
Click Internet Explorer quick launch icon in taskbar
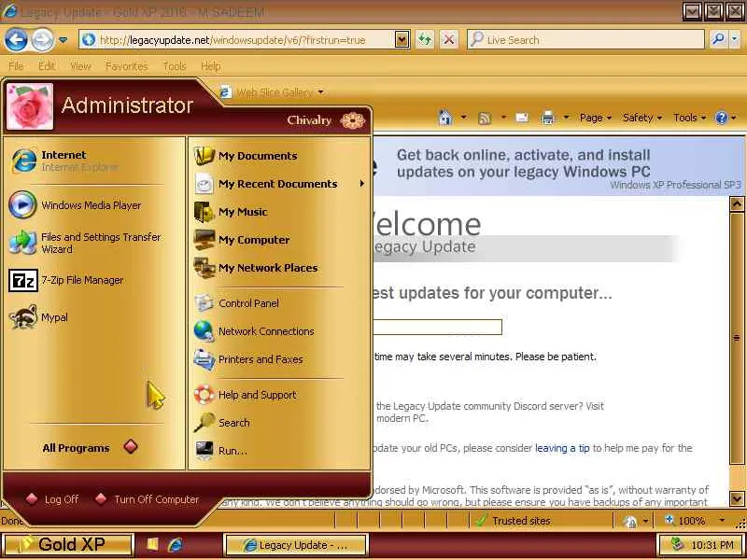176,545
